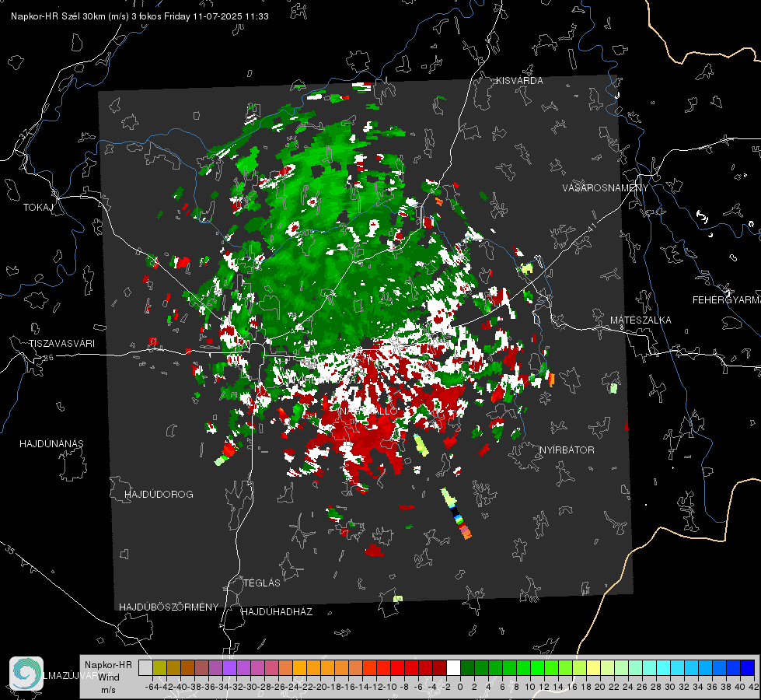Select the deep blue swatch between 40 and 42
This screenshot has width=761, height=700.
click(x=747, y=668)
